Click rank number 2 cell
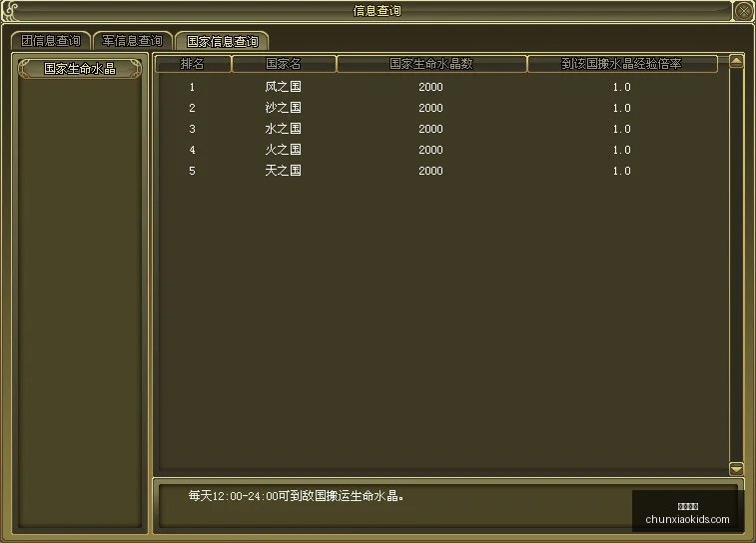The height and width of the screenshot is (543, 756). pyautogui.click(x=192, y=108)
